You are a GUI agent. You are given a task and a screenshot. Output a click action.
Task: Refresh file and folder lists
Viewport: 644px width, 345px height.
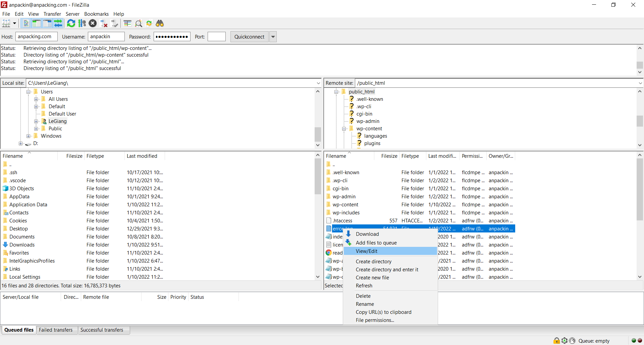[71, 23]
